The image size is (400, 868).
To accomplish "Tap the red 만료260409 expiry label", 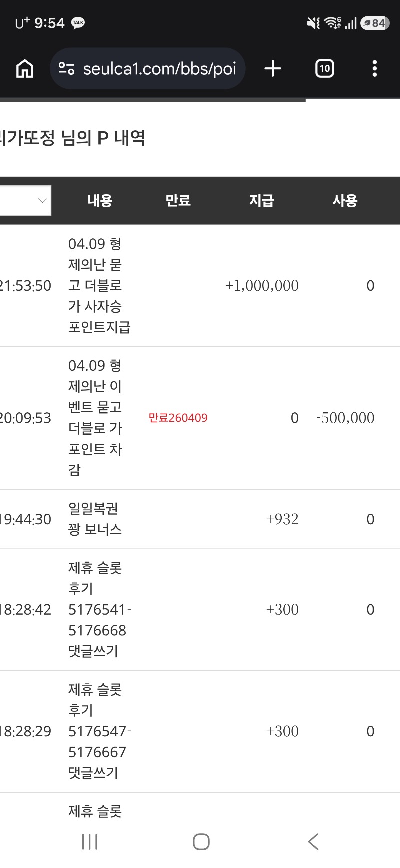I will pos(178,418).
